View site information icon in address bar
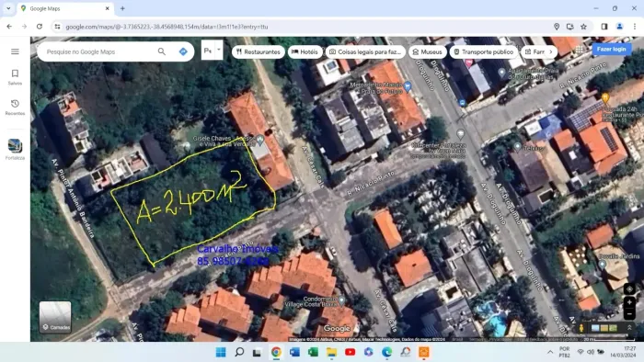This screenshot has height=362, width=644. pos(57,27)
